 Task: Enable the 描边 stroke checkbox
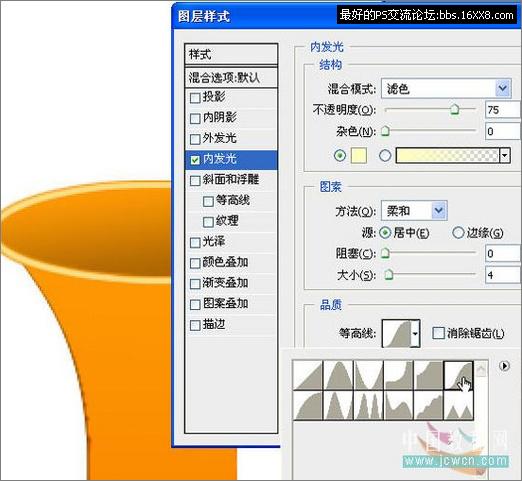click(x=195, y=325)
